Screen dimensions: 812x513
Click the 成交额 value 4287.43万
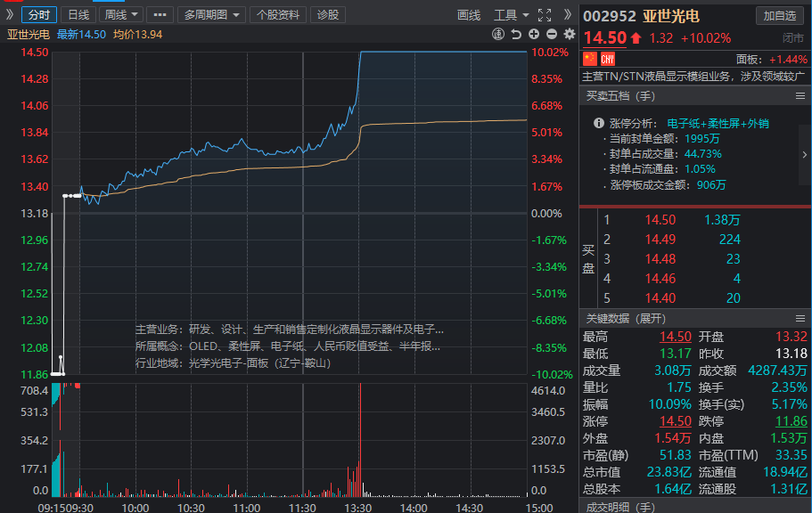778,370
